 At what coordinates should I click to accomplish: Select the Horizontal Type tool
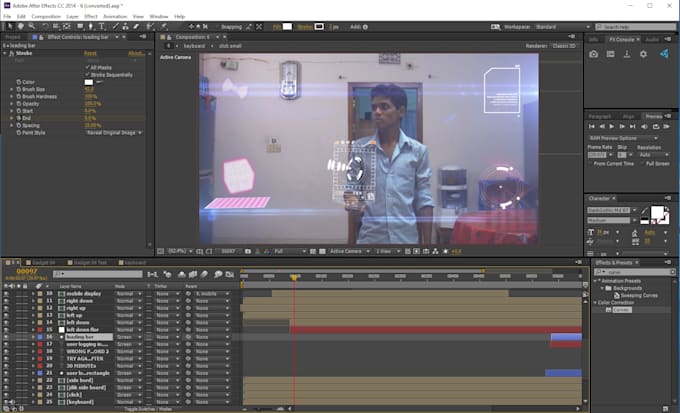coord(101,26)
